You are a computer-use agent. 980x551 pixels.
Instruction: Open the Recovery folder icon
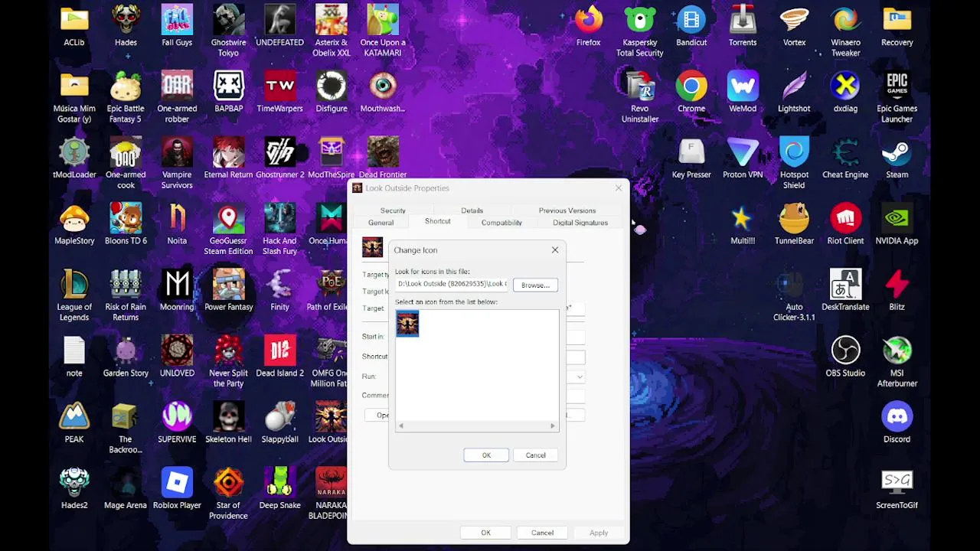click(x=897, y=26)
